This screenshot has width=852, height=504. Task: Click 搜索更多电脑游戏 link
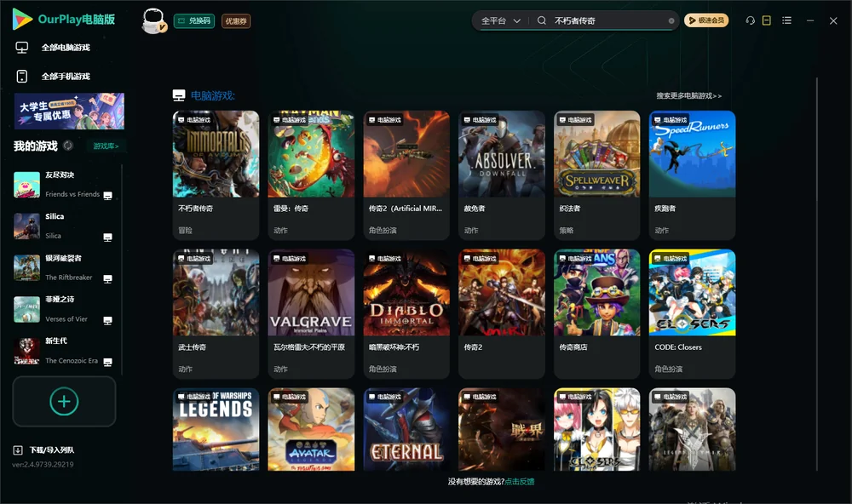[x=689, y=96]
